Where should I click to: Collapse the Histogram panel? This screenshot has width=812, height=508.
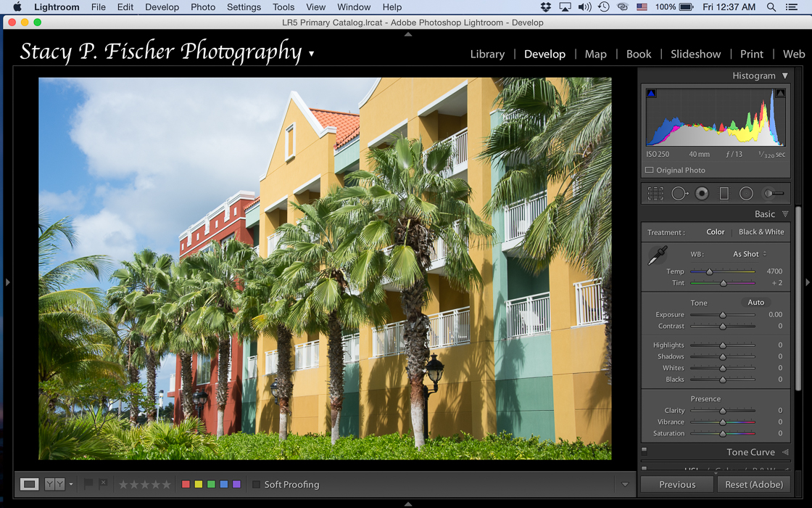point(786,75)
